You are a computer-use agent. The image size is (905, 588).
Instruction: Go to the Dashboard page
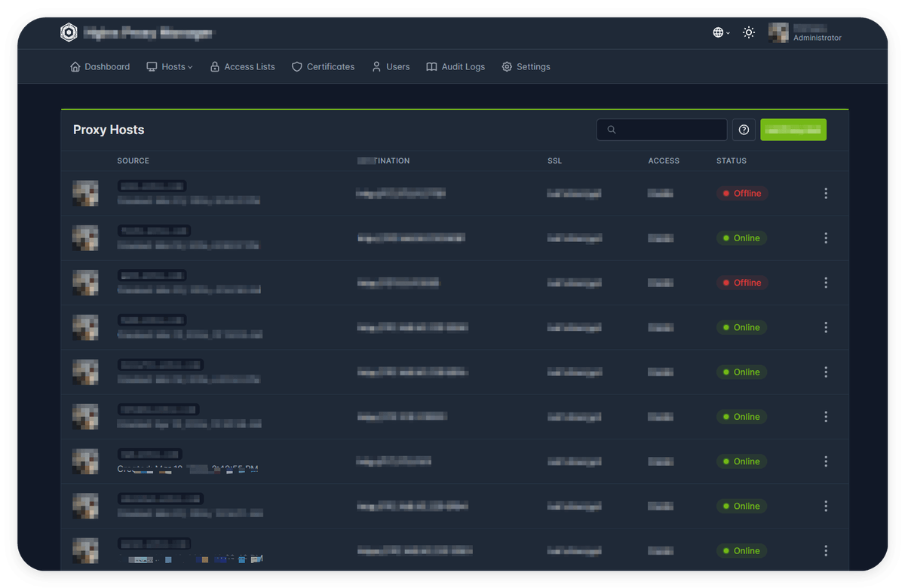[x=100, y=66]
